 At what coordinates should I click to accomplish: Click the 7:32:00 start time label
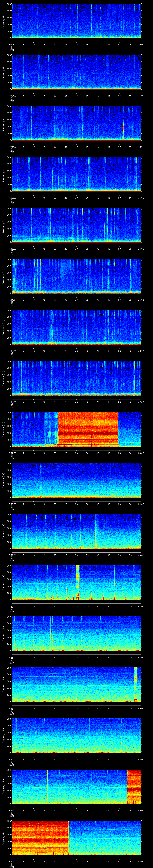click(x=12, y=198)
